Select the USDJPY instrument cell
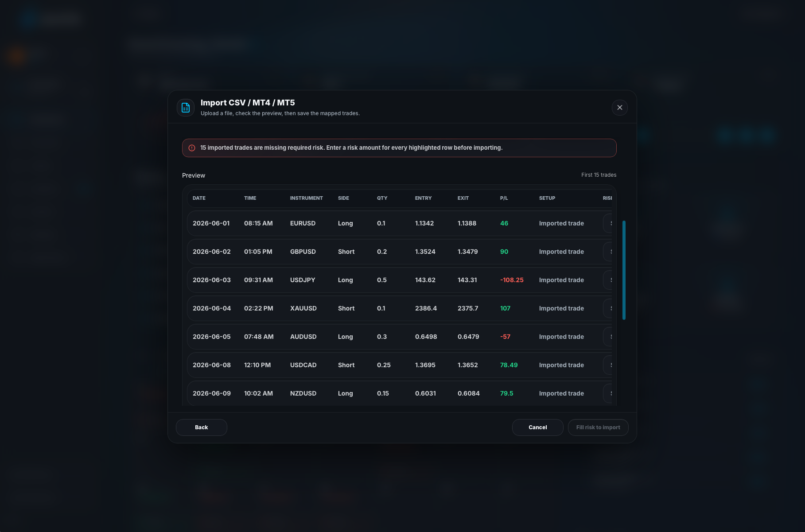805x532 pixels. tap(303, 280)
